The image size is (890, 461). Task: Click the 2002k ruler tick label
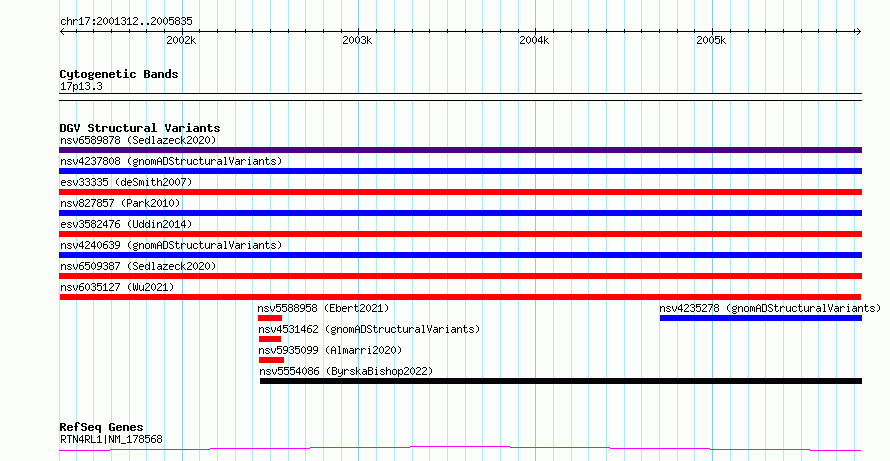[181, 41]
